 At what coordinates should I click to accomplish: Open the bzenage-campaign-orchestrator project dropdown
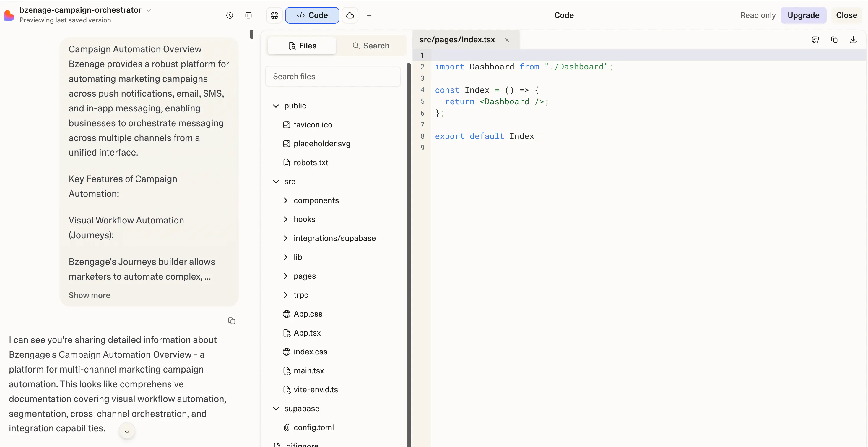pos(149,10)
